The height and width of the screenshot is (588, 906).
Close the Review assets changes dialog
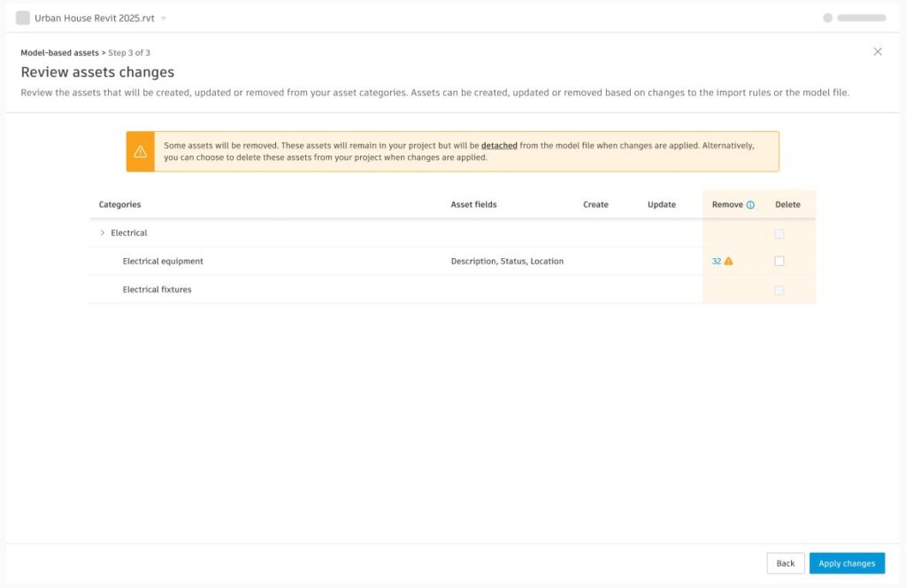pos(878,51)
